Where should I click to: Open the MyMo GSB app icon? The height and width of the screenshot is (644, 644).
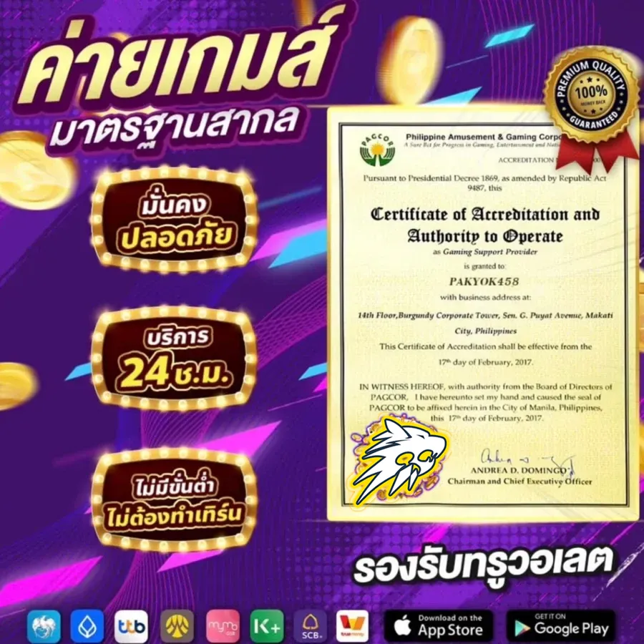[x=222, y=627]
